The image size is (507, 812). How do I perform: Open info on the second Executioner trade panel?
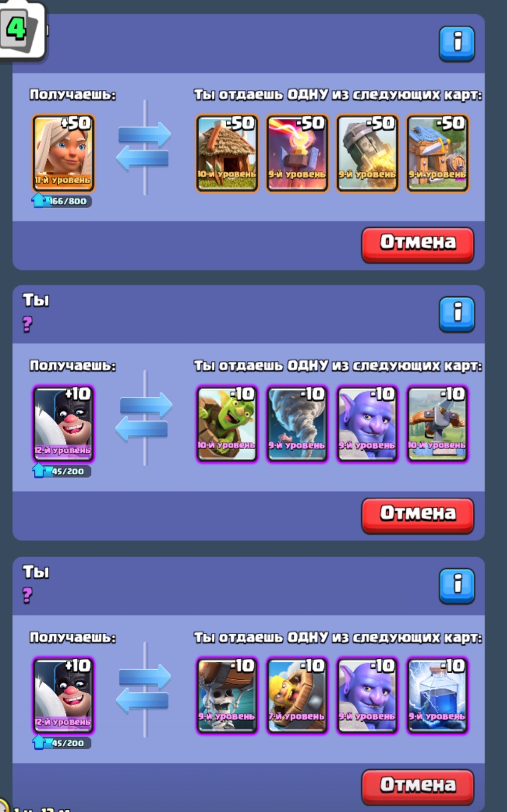coord(457,314)
